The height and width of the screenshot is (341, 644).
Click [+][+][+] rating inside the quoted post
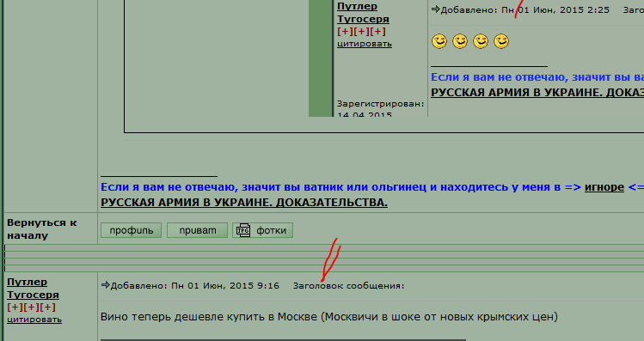point(361,31)
